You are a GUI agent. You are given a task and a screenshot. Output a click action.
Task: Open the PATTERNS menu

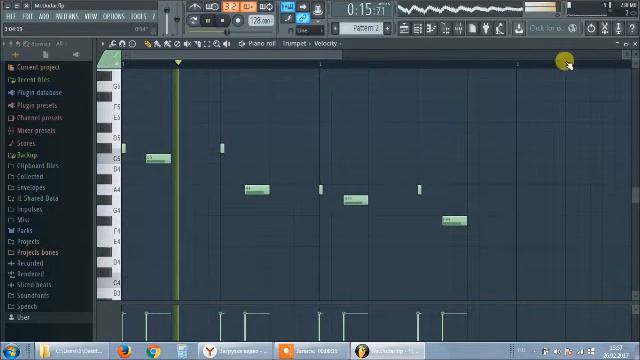pos(67,17)
